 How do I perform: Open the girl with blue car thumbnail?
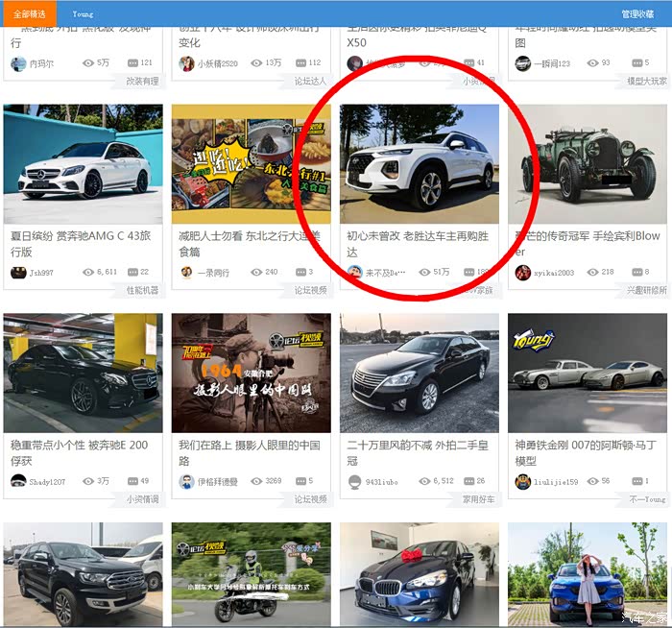point(588,574)
